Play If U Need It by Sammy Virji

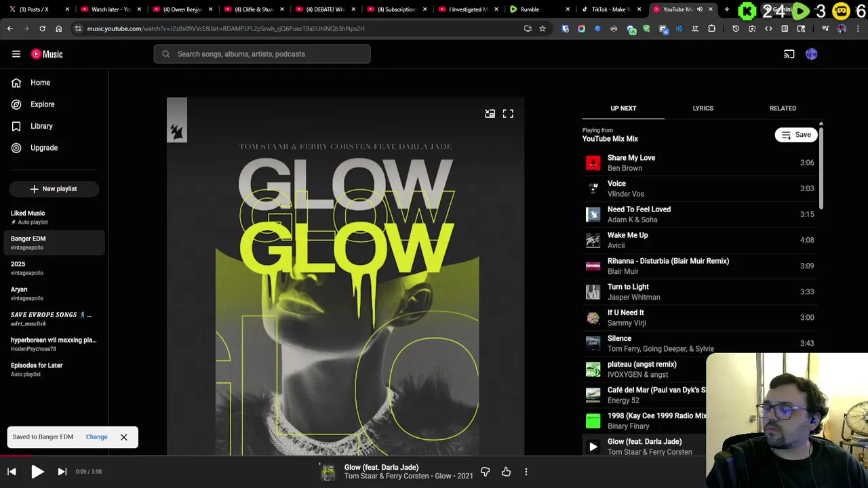click(x=699, y=317)
